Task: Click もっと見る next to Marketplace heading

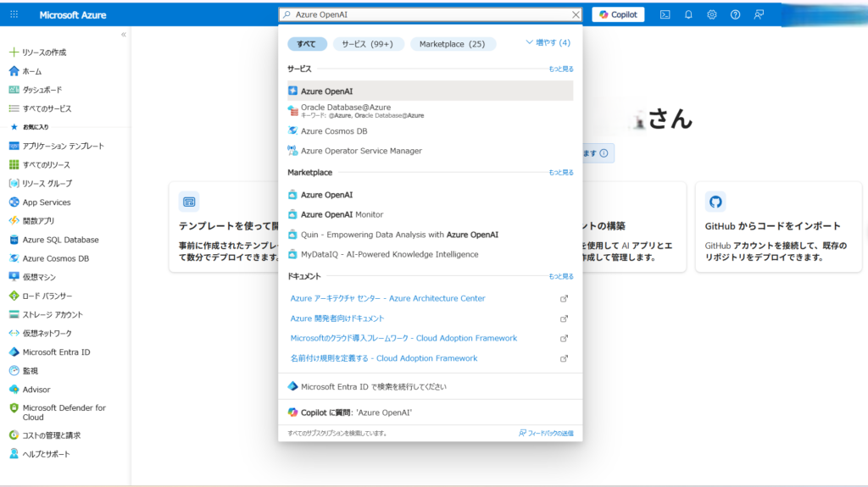Action: coord(561,173)
